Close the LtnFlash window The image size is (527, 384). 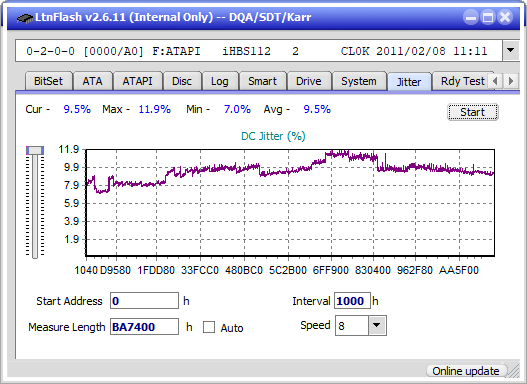pyautogui.click(x=505, y=17)
